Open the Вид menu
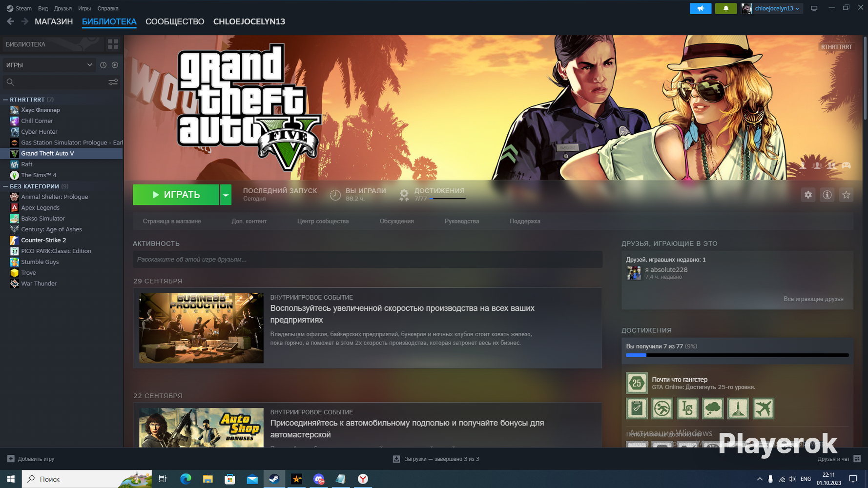The height and width of the screenshot is (488, 868). 43,8
